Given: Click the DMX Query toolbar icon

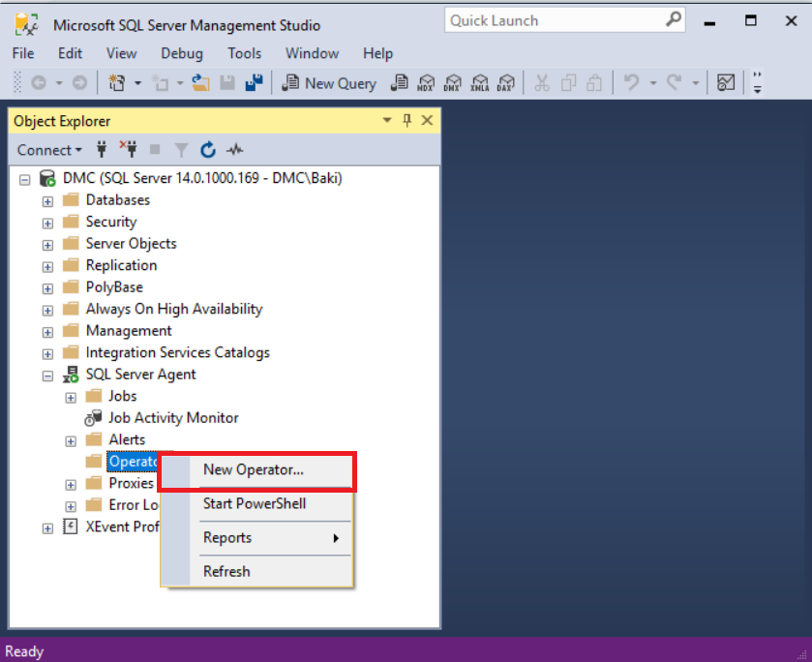Looking at the screenshot, I should (451, 83).
